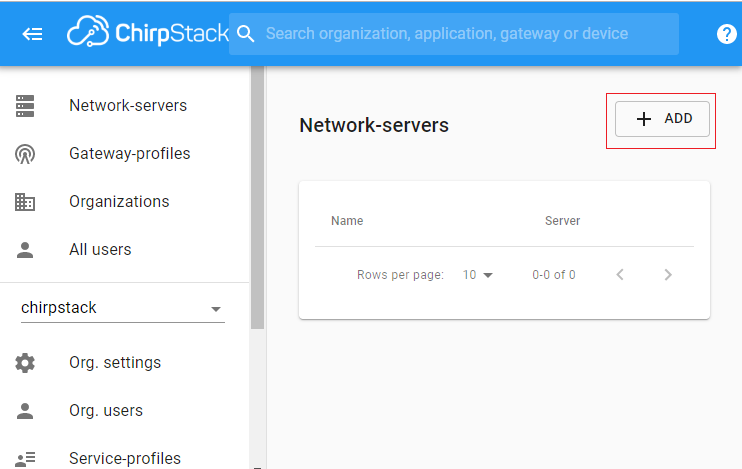Screen dimensions: 742x469
Task: Click the magnifier search icon
Action: coord(246,34)
